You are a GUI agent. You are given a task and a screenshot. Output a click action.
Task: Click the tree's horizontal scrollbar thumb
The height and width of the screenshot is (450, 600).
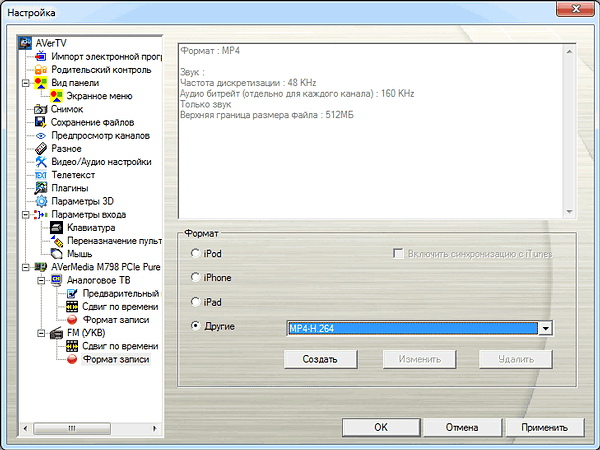click(72, 428)
